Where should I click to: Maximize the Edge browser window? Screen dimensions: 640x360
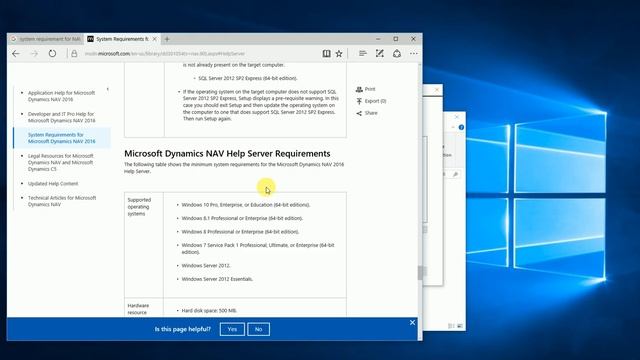point(396,39)
